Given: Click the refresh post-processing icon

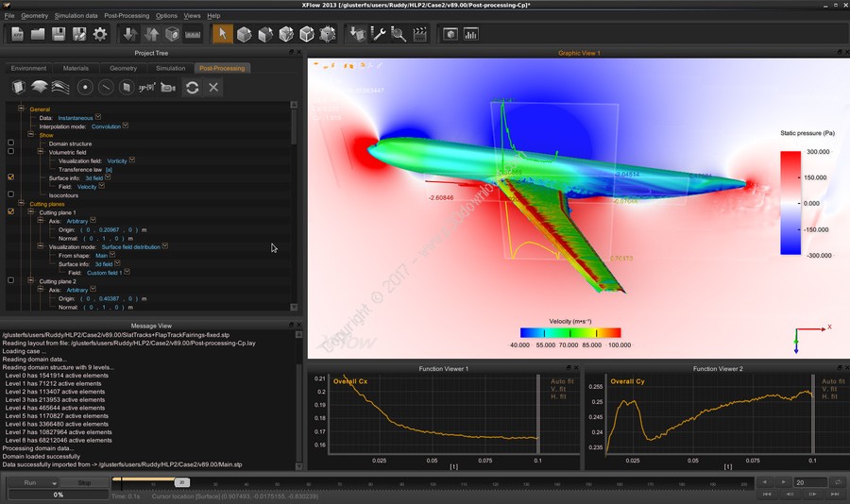Looking at the screenshot, I should click(192, 87).
